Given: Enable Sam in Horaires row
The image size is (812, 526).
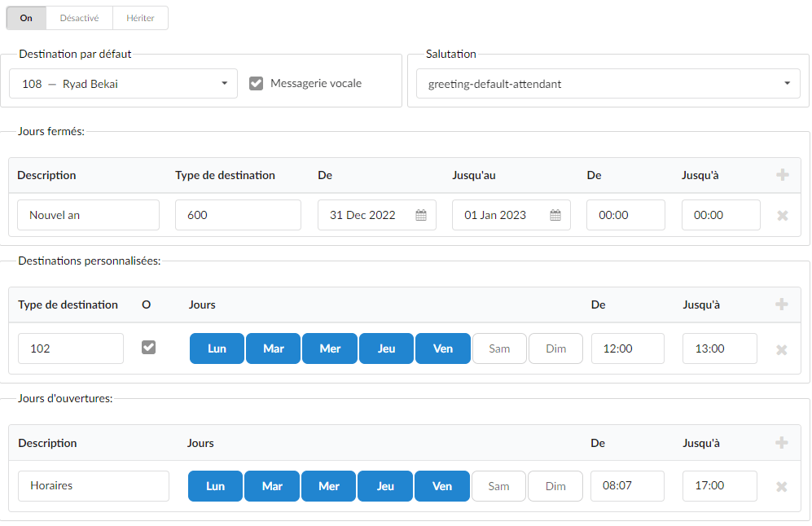Looking at the screenshot, I should click(498, 486).
